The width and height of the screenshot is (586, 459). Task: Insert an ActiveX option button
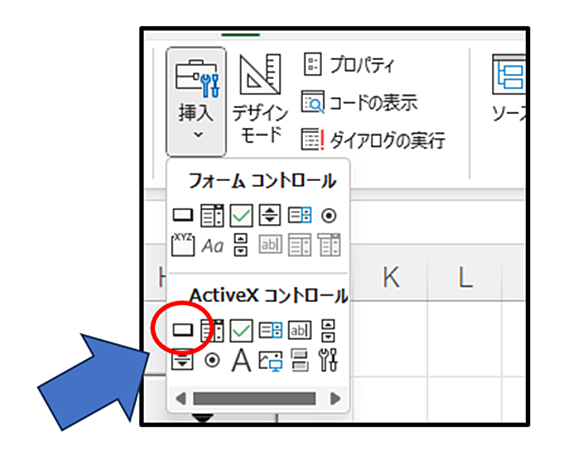pyautogui.click(x=212, y=360)
